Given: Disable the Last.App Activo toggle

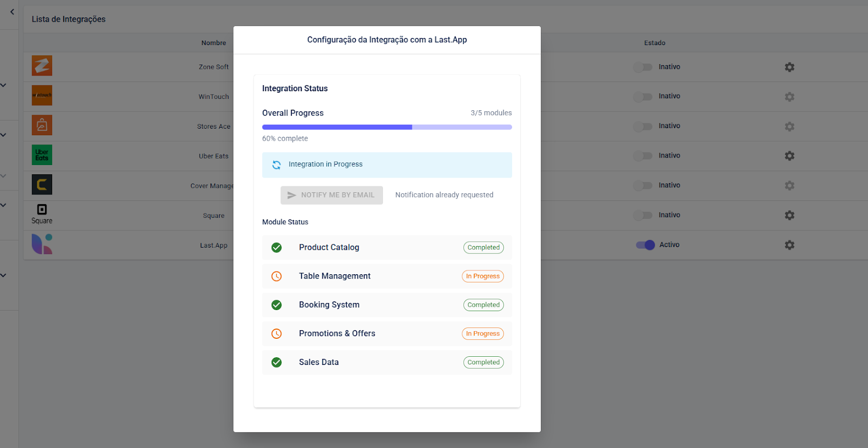Looking at the screenshot, I should click(x=646, y=245).
